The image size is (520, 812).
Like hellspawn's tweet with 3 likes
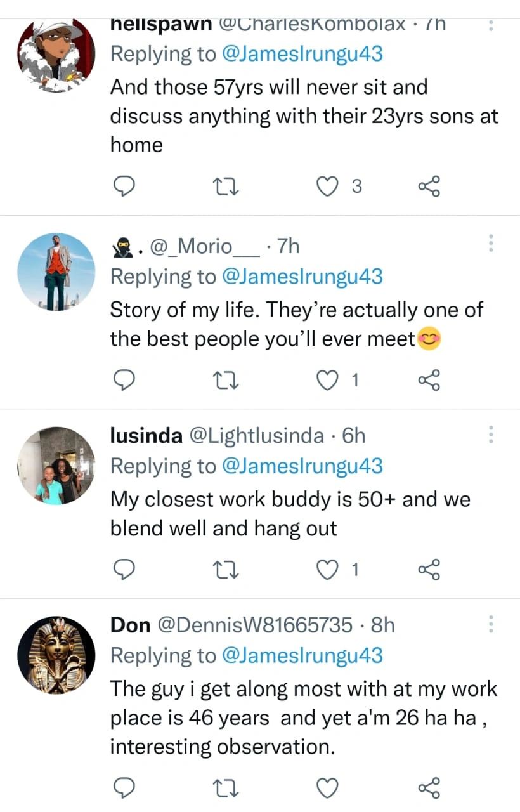(327, 187)
